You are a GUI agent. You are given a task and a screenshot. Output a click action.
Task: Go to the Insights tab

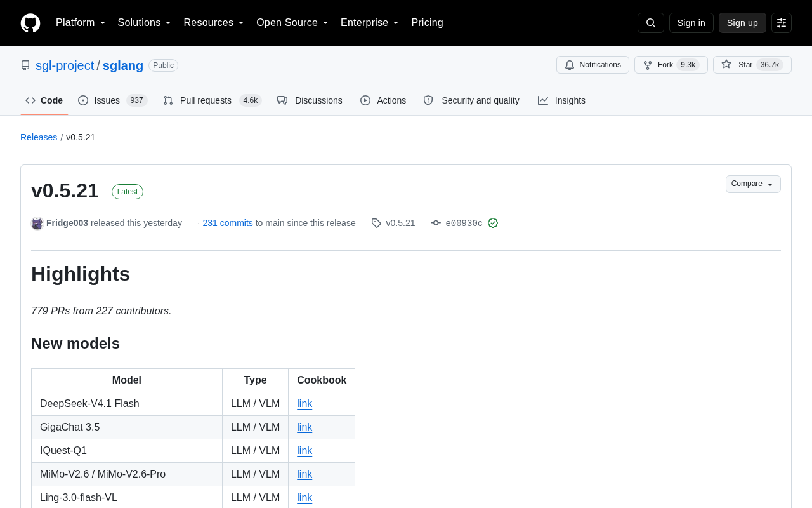coord(561,100)
